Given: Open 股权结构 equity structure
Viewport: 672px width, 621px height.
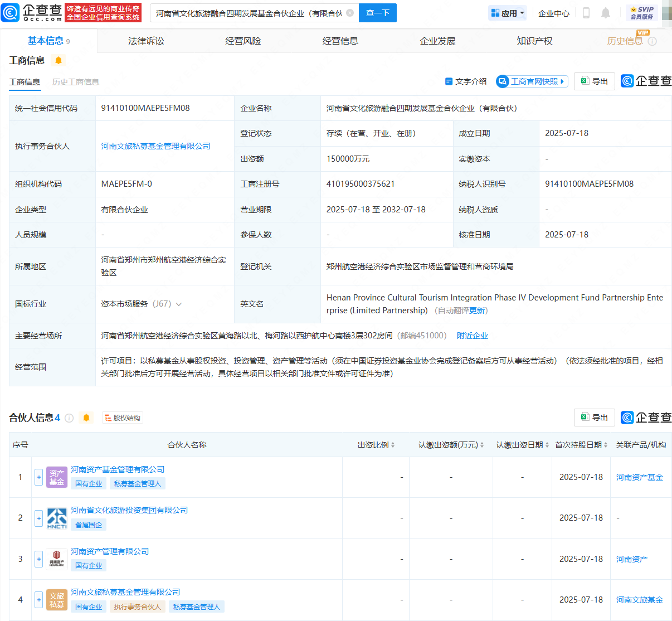Looking at the screenshot, I should [123, 418].
